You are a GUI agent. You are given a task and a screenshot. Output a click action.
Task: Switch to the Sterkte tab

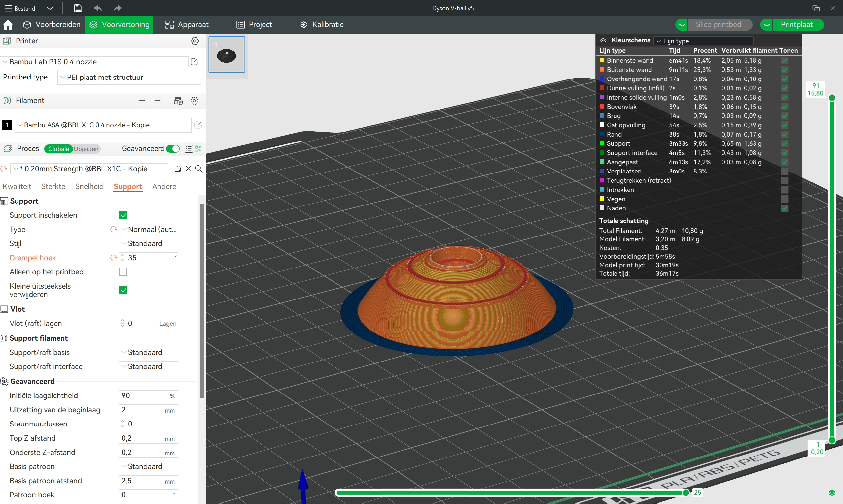click(x=53, y=186)
